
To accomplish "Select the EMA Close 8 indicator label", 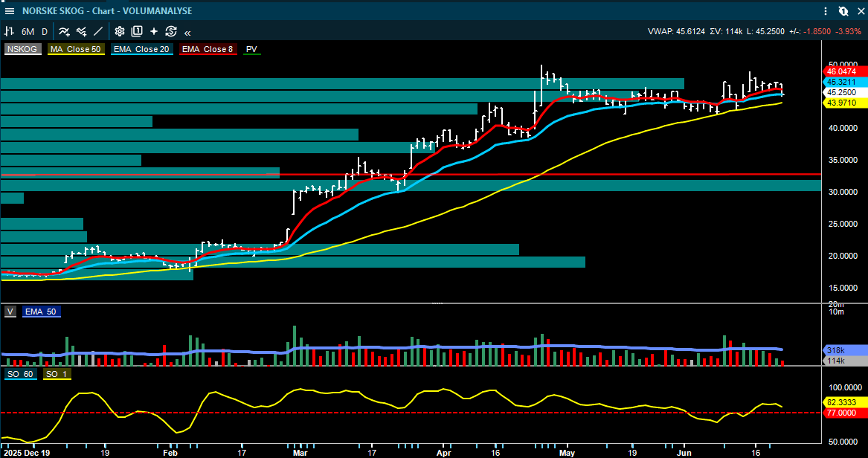I will click(209, 49).
